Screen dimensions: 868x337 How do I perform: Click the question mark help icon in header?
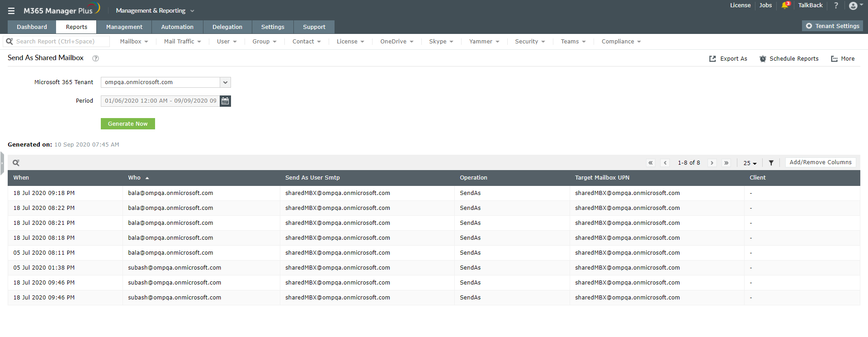pyautogui.click(x=836, y=5)
